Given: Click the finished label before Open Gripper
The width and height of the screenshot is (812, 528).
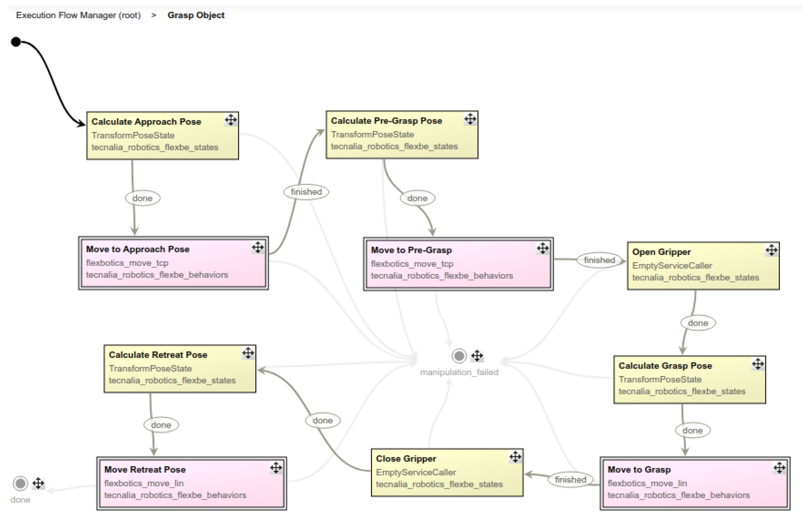Looking at the screenshot, I should coord(599,260).
